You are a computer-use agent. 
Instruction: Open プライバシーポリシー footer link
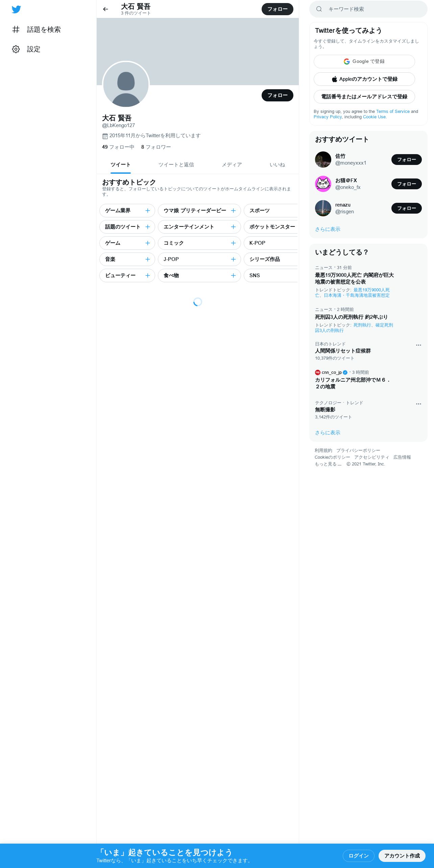click(x=358, y=451)
